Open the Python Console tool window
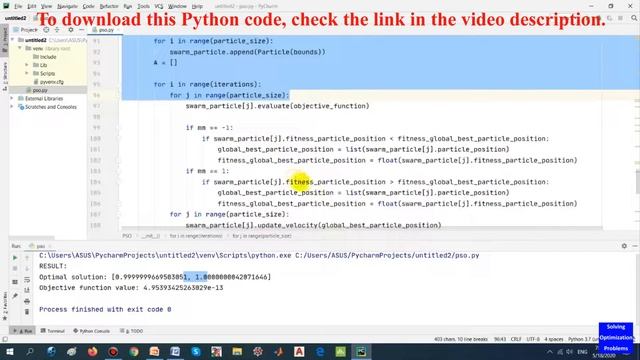640x360 pixels. [x=91, y=331]
